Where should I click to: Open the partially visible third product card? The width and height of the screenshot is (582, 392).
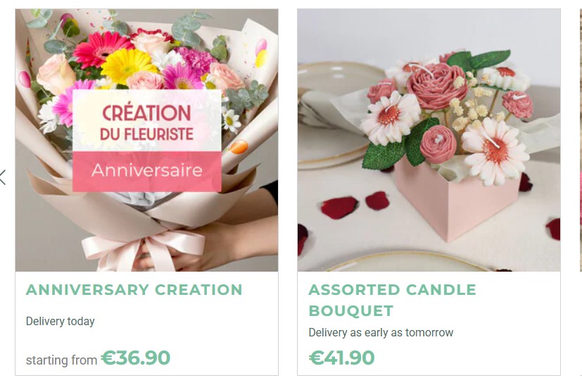581,140
